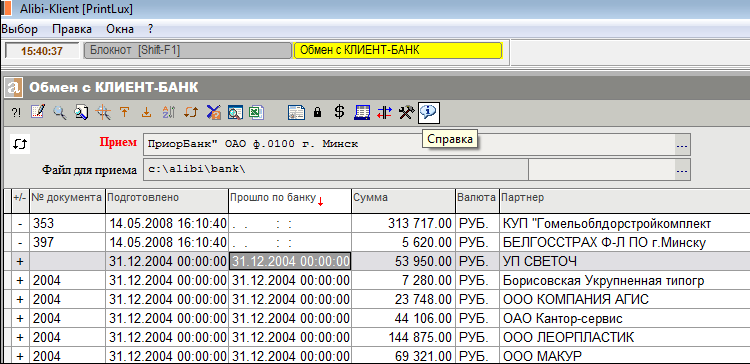Screen dimensions: 750x364
Task: Click the hammer and wrench settings icon
Action: pyautogui.click(x=407, y=113)
